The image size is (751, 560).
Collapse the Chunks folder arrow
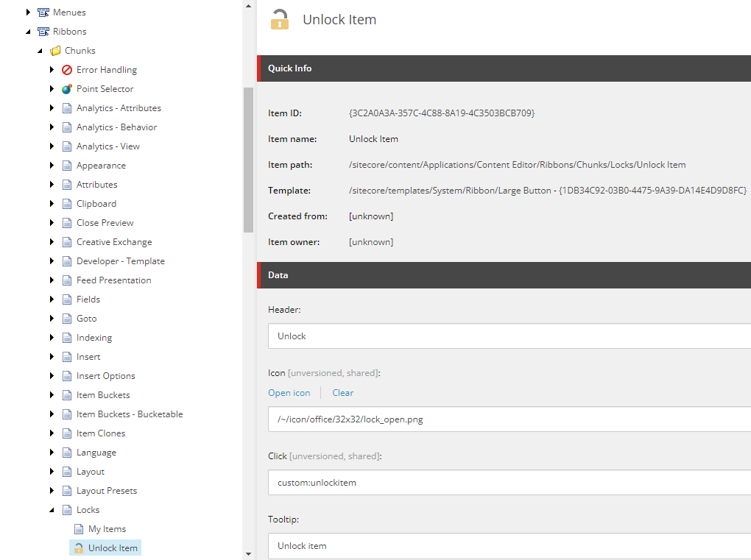click(x=40, y=51)
